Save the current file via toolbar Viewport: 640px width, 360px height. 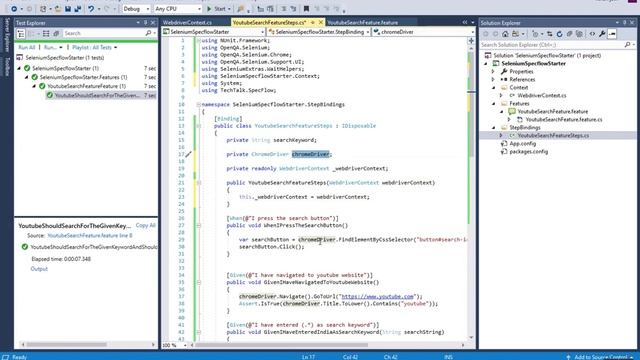click(68, 9)
